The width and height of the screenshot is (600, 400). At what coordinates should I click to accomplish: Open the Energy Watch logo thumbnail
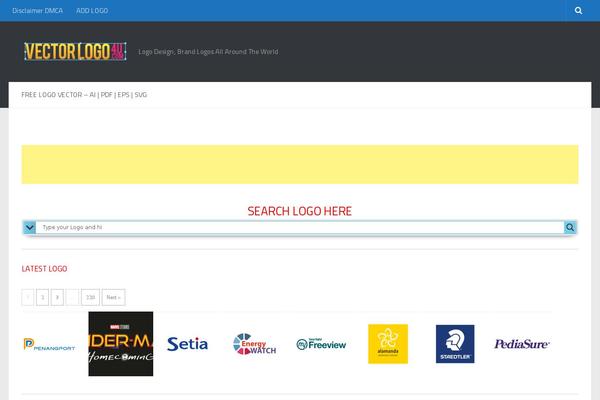click(254, 344)
